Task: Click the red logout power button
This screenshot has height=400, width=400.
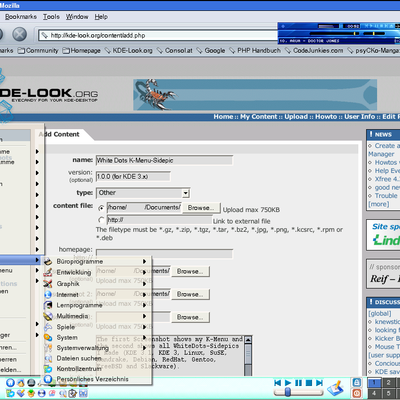Action: point(357,393)
